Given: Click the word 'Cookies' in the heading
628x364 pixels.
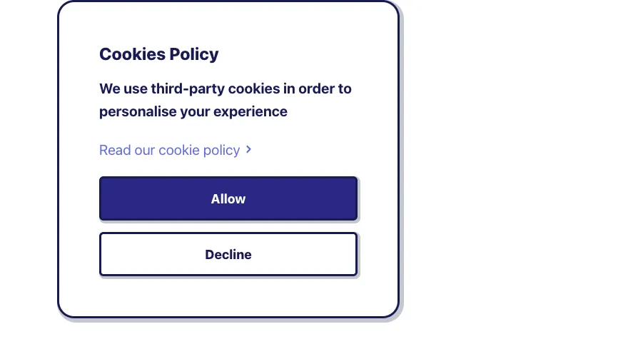Looking at the screenshot, I should pos(126,54).
